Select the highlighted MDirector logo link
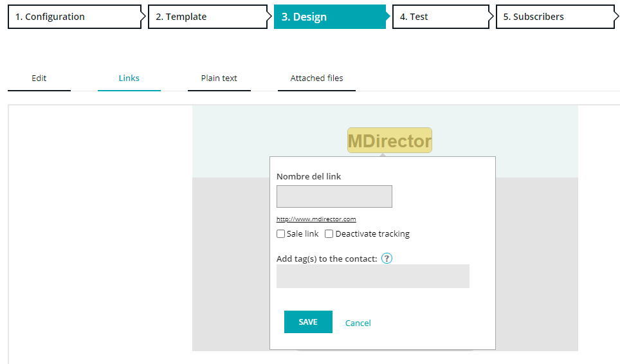This screenshot has height=364, width=620. pyautogui.click(x=390, y=140)
